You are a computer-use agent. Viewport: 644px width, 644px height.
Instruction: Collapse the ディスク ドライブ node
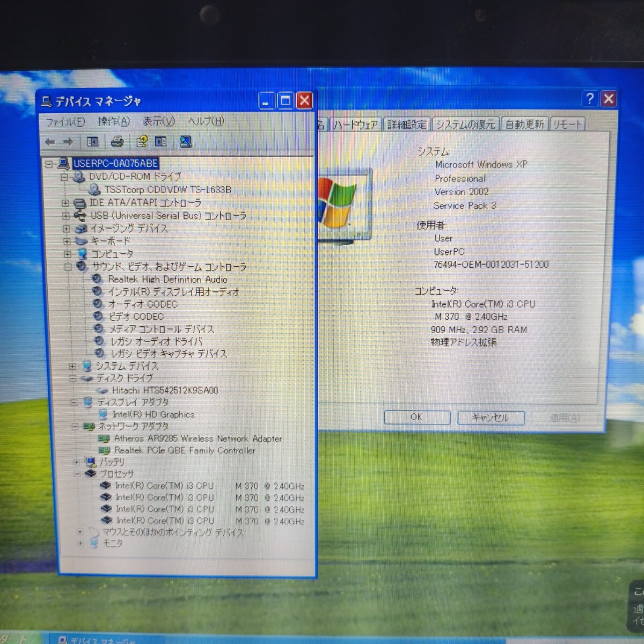coord(72,378)
